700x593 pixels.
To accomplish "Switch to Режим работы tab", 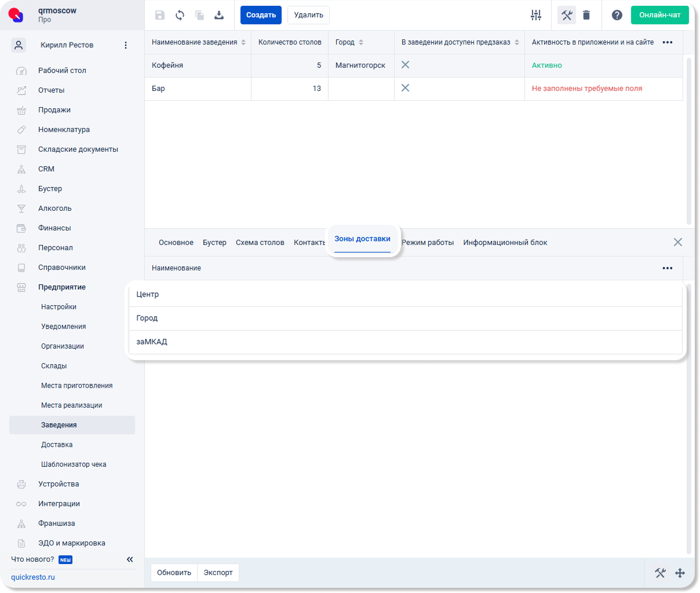I will point(428,243).
